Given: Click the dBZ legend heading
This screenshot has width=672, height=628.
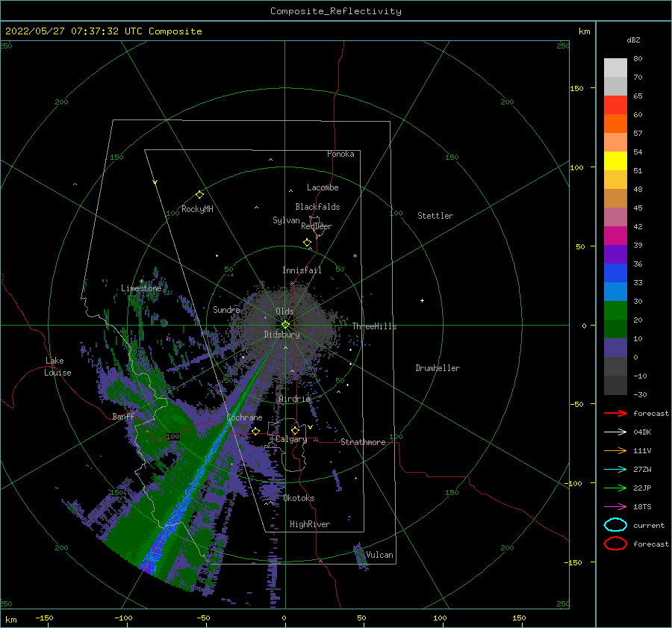Looking at the screenshot, I should [x=633, y=40].
